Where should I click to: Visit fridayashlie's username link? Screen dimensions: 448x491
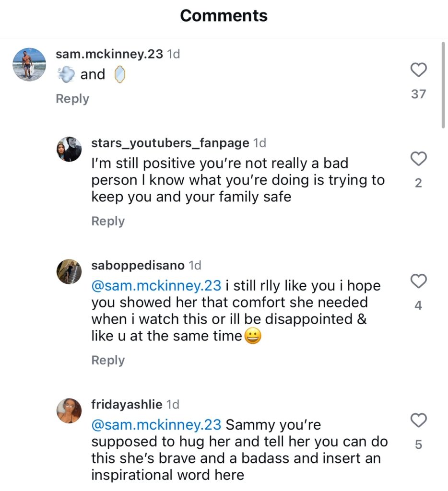pyautogui.click(x=127, y=405)
